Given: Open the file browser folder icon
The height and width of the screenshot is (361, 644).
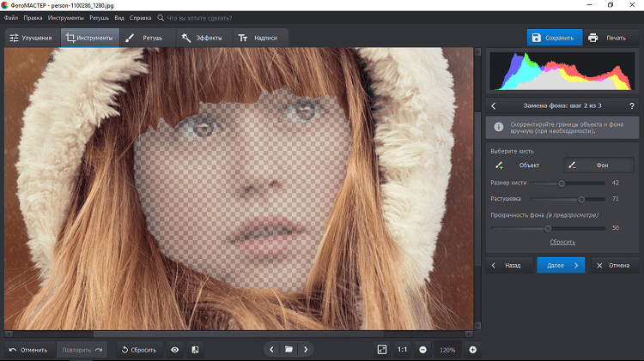Looking at the screenshot, I should click(289, 350).
